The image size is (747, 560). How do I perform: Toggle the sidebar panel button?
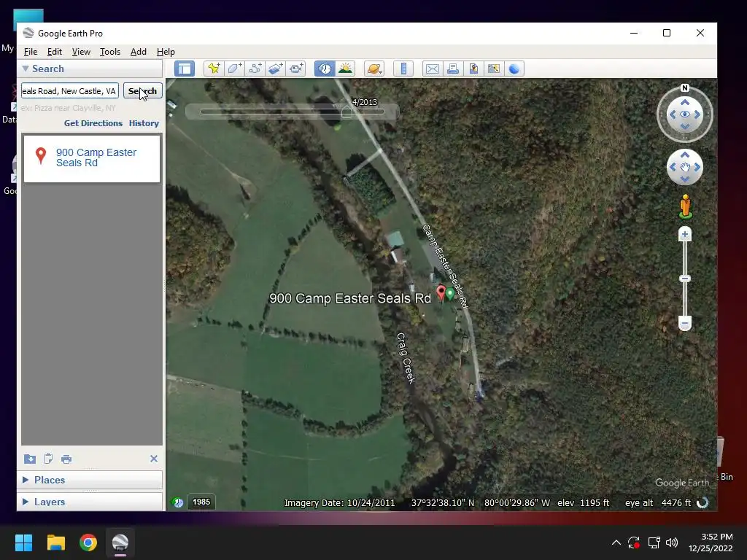coord(185,69)
